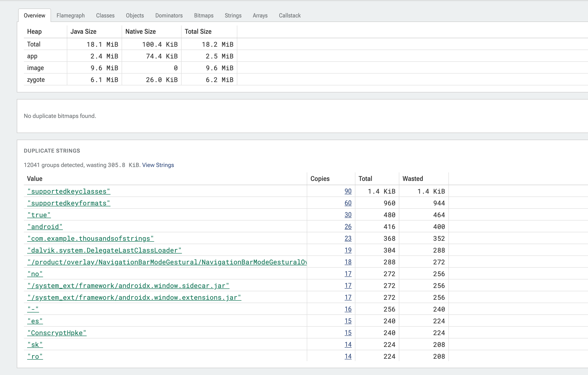Viewport: 588px width, 375px height.
Task: Open the "supportedkeyformats" string entry
Action: tap(69, 203)
